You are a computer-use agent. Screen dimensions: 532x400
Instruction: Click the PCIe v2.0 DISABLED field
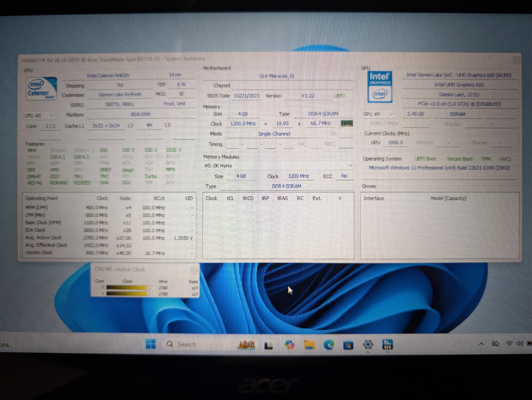tap(459, 104)
